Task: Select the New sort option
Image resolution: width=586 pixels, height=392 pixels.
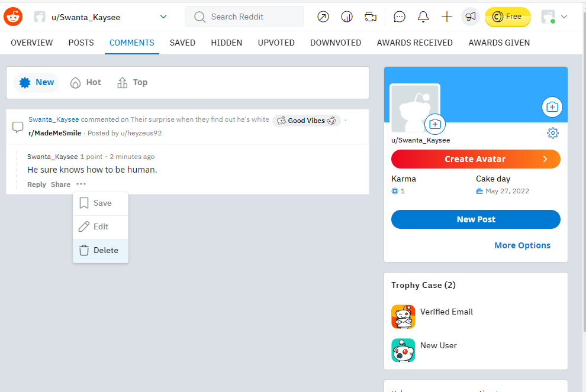Action: pos(37,82)
